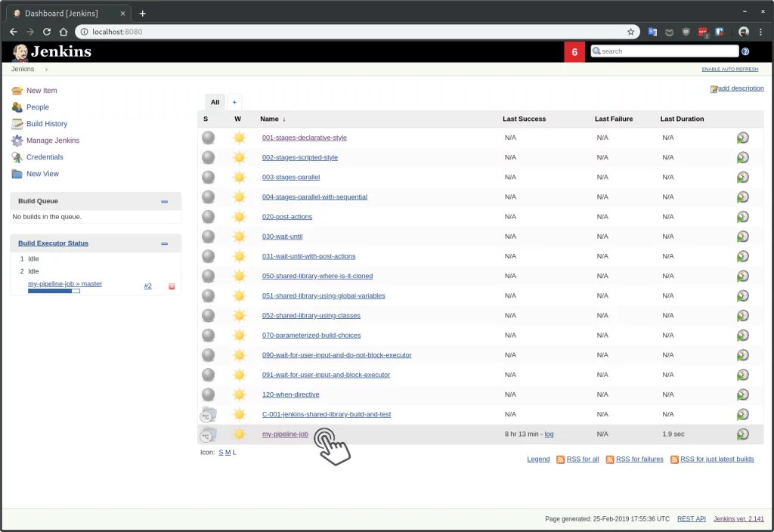The image size is (774, 532).
Task: Schedule a build for 001-stages-declarative-style
Action: click(742, 138)
